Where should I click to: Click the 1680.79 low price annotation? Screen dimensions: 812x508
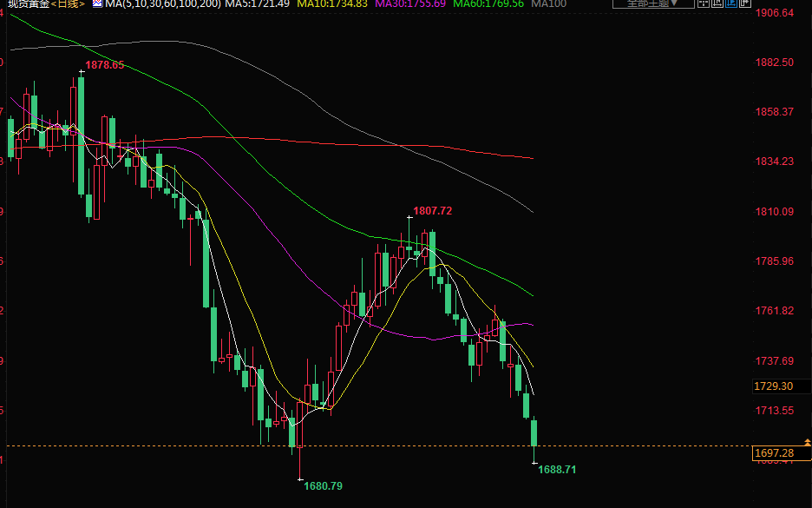click(x=323, y=486)
